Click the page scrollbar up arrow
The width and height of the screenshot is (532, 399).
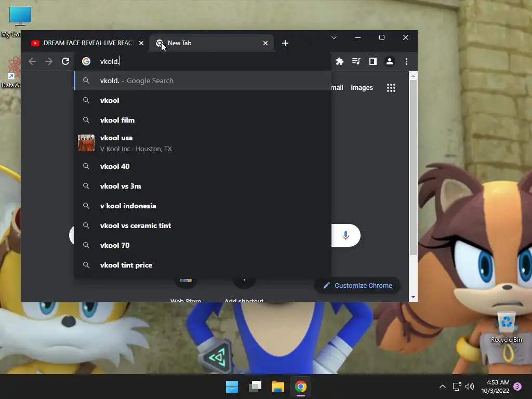pos(413,76)
